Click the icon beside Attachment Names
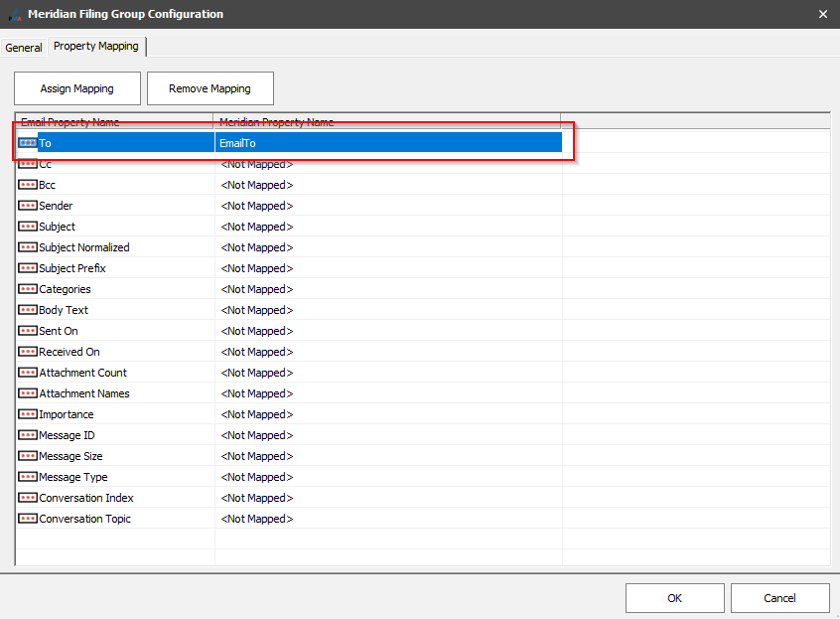This screenshot has width=840, height=619. point(28,392)
